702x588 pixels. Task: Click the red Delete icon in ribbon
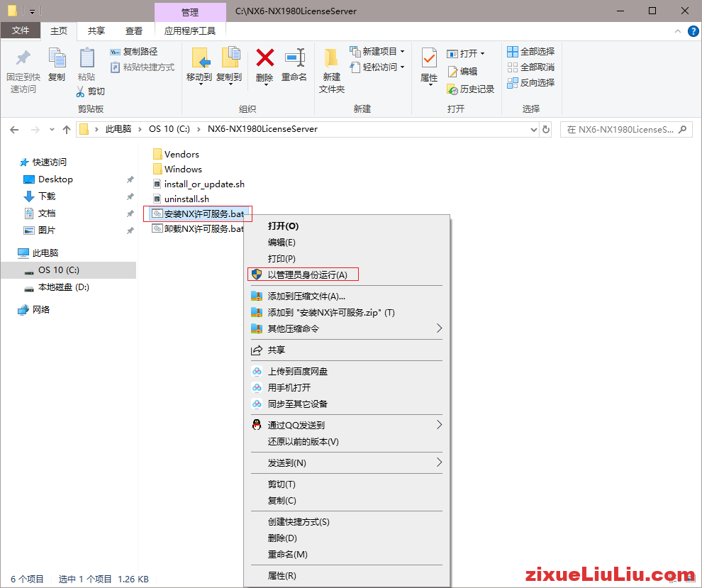(264, 58)
